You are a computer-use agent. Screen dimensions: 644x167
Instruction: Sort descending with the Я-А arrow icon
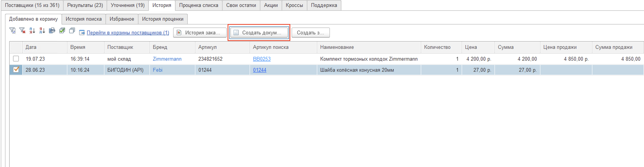coord(42,31)
